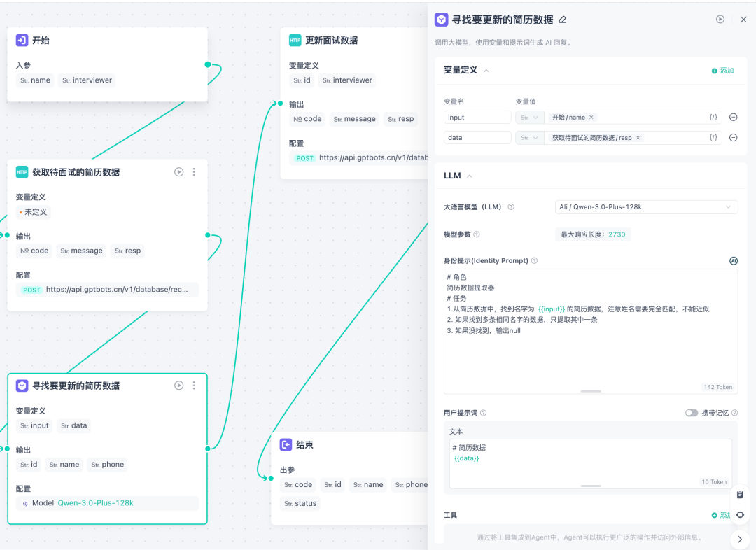Screen dimensions: 756x550
Task: Remove the 获取待面试的简历数据/resp variable tag
Action: pyautogui.click(x=638, y=138)
